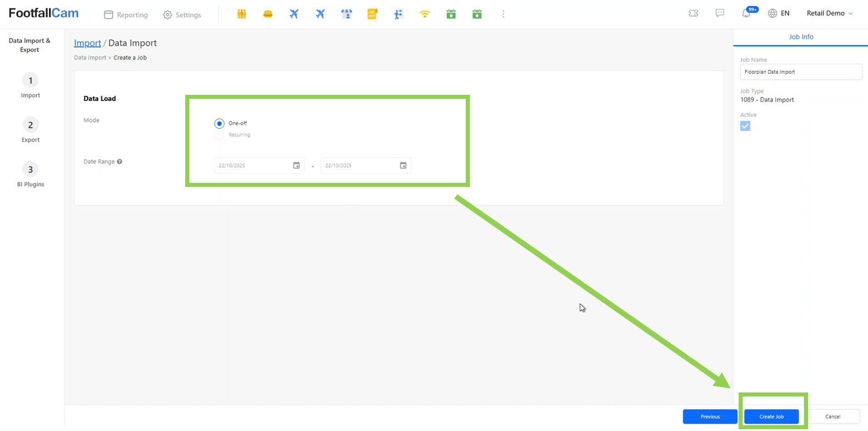868x431 pixels.
Task: Follow the Import breadcrumb link
Action: pos(87,43)
